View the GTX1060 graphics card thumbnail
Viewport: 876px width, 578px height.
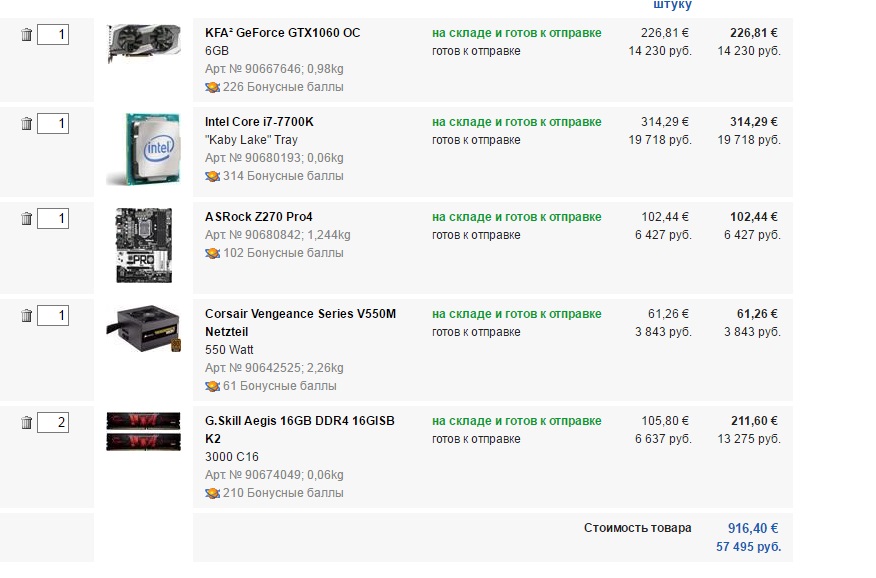(x=144, y=44)
